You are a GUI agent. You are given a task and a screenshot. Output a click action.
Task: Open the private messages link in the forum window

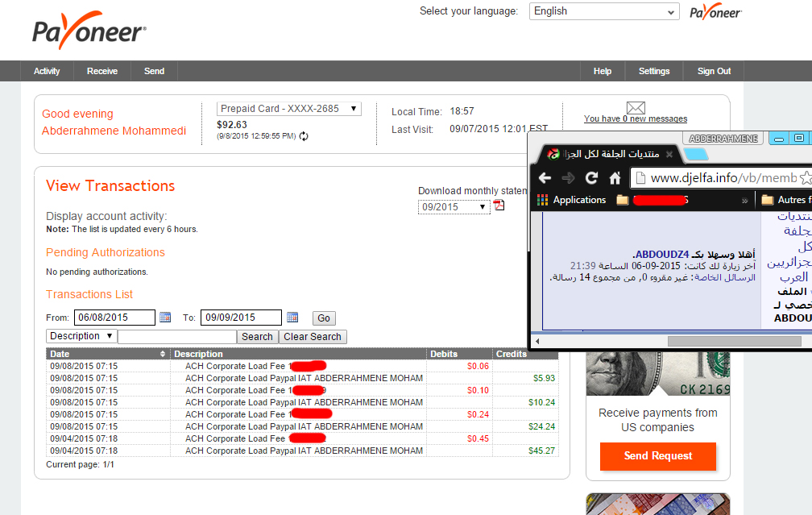click(725, 278)
